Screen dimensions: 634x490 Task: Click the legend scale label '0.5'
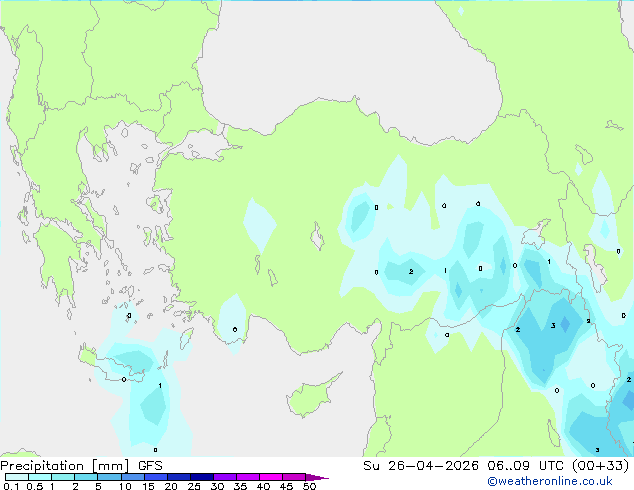click(x=34, y=486)
